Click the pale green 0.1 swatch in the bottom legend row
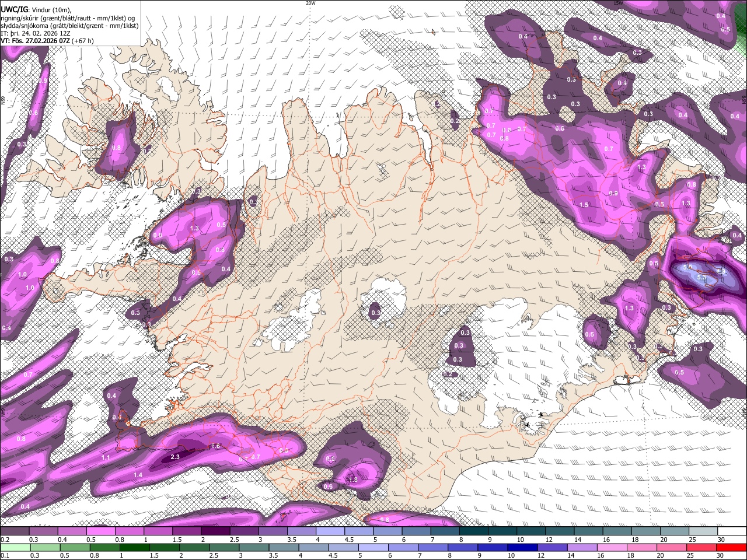Image resolution: width=747 pixels, height=560 pixels. pyautogui.click(x=15, y=547)
